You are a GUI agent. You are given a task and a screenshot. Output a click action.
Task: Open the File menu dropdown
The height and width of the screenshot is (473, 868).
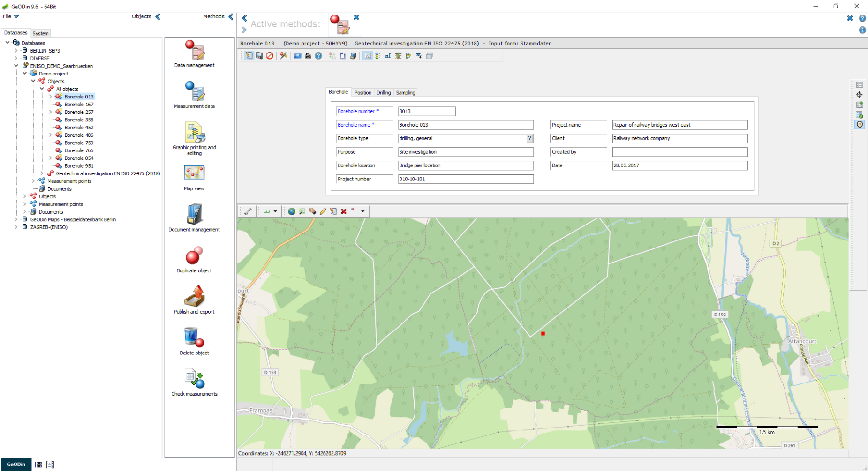click(x=11, y=16)
